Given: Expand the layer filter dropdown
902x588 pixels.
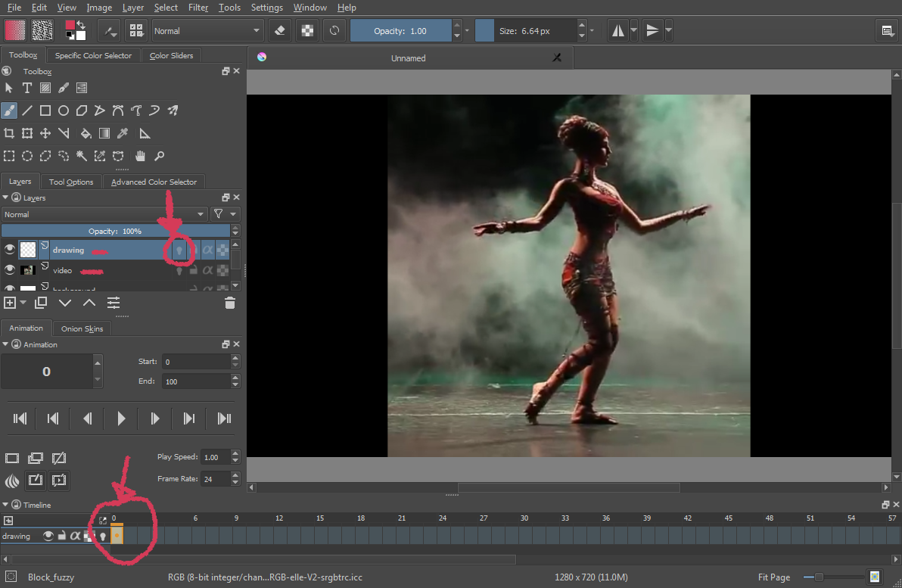Looking at the screenshot, I should tap(225, 214).
